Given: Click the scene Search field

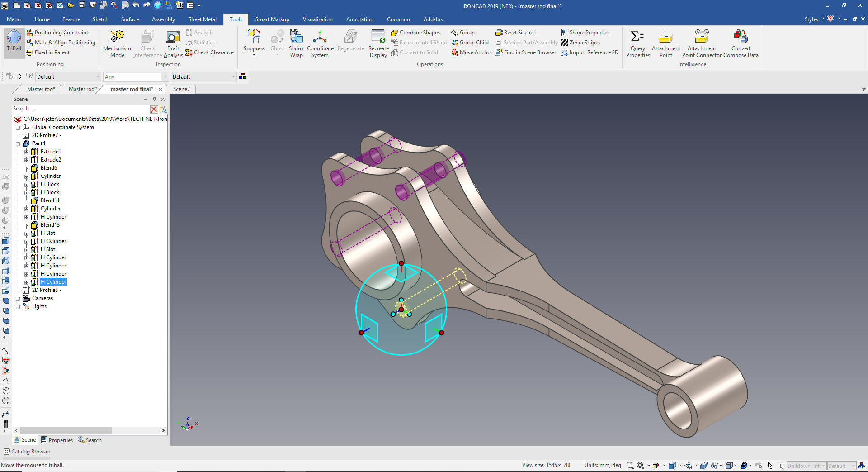Looking at the screenshot, I should pos(81,109).
